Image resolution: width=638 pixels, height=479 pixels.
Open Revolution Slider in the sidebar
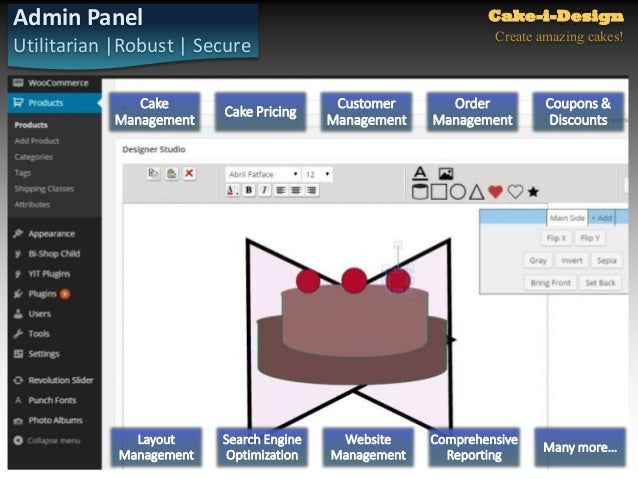55,380
